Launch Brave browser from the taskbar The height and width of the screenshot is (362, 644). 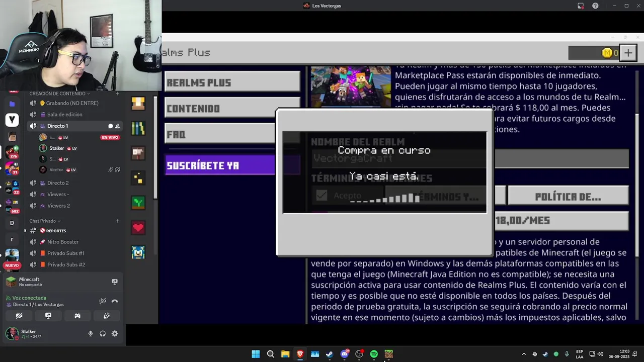pos(300,354)
